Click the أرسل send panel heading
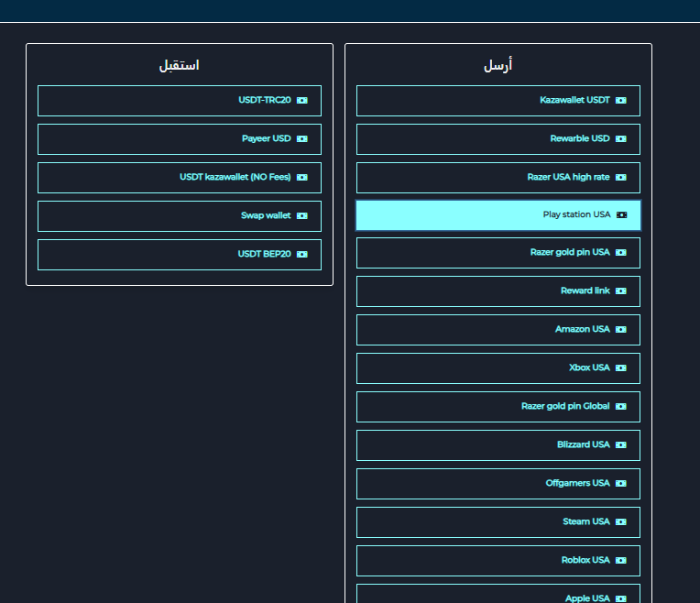Viewport: 700px width, 603px height. 498,66
